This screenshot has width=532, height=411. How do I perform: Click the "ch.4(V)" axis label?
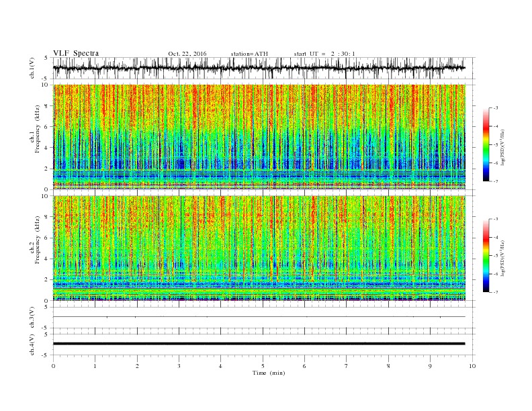click(x=32, y=345)
